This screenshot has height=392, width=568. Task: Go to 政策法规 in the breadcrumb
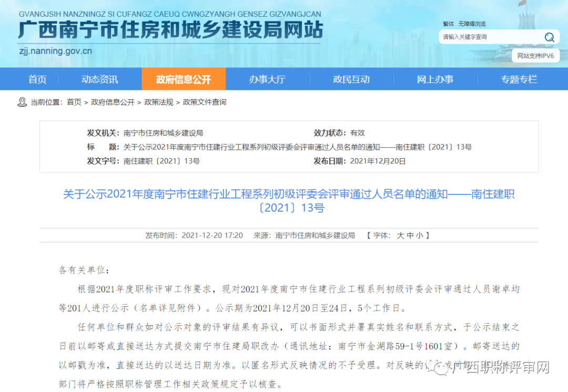[159, 102]
